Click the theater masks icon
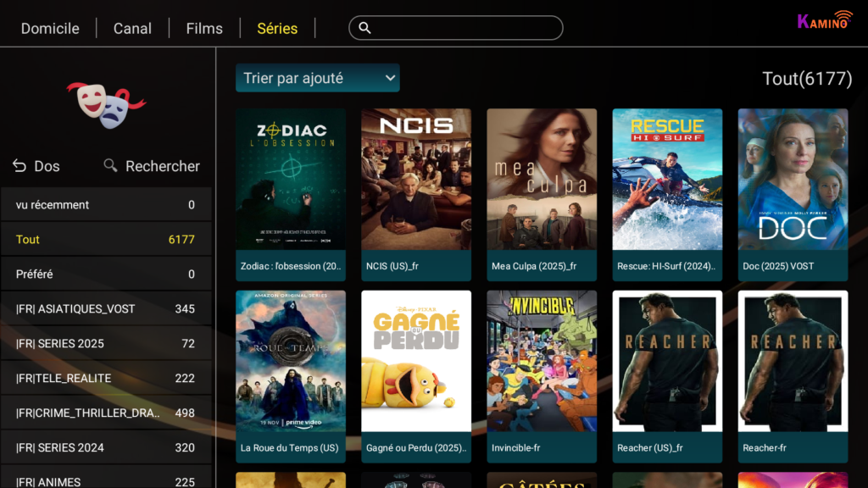The width and height of the screenshot is (868, 488). coord(106,104)
